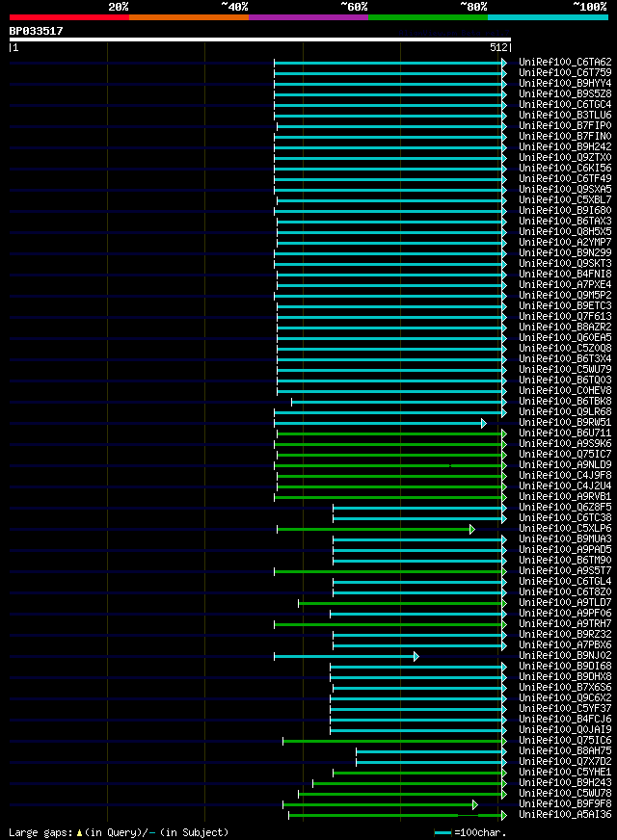Open hit UniRef100_B9S5Z8
This screenshot has height=840, width=617.
click(x=565, y=93)
